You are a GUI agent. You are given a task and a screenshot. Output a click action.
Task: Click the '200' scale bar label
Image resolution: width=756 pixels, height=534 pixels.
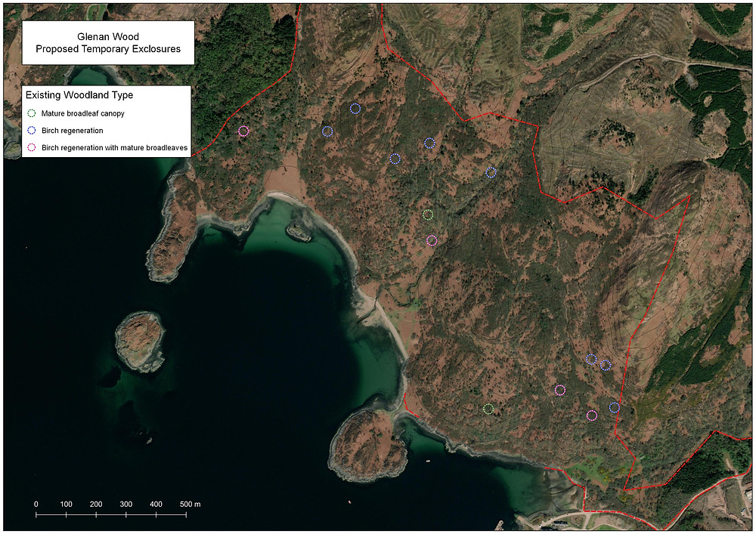point(96,504)
